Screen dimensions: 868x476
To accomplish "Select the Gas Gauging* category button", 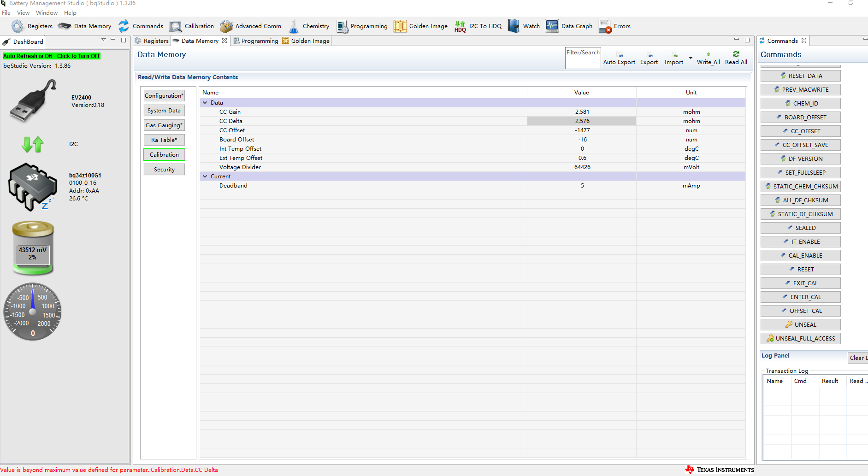I will 164,125.
